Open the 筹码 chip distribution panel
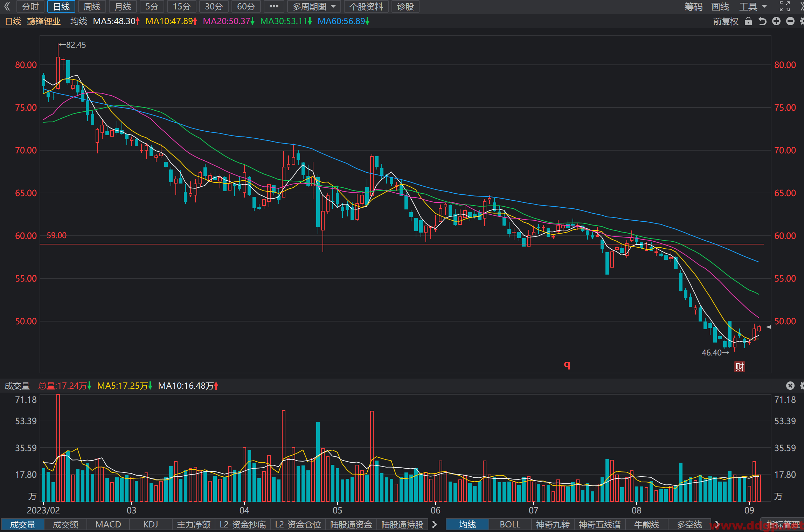804x532 pixels. 693,6
